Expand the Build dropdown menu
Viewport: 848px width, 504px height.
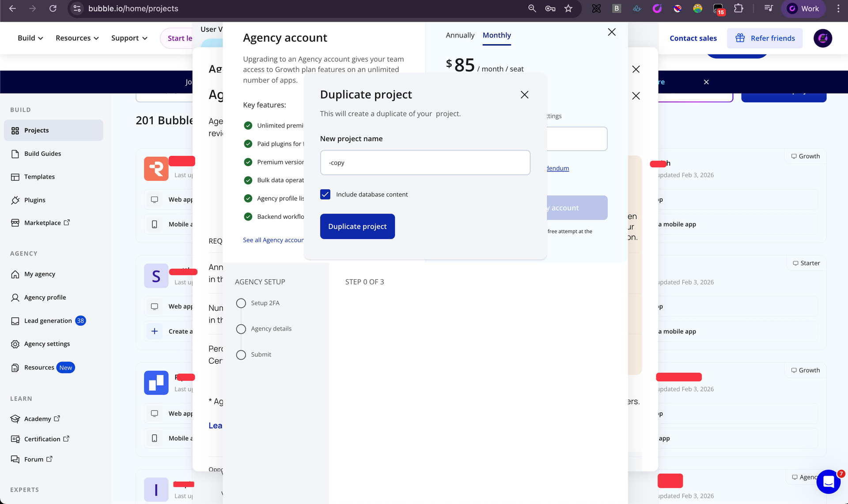(x=30, y=38)
